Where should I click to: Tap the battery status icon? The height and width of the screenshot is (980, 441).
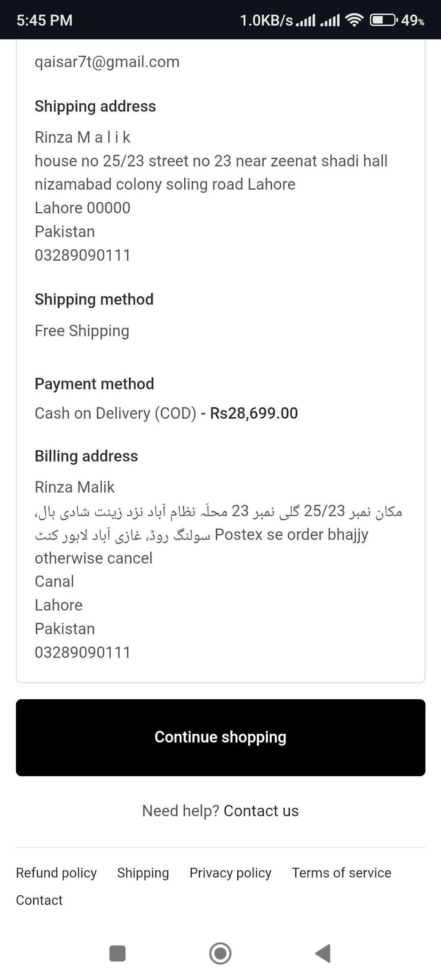[x=383, y=20]
